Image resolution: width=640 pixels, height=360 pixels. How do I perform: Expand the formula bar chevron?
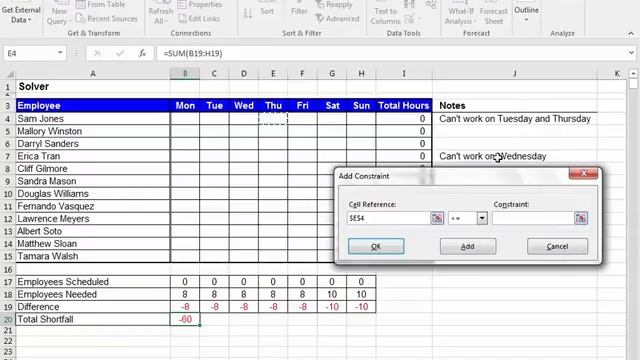pyautogui.click(x=631, y=53)
